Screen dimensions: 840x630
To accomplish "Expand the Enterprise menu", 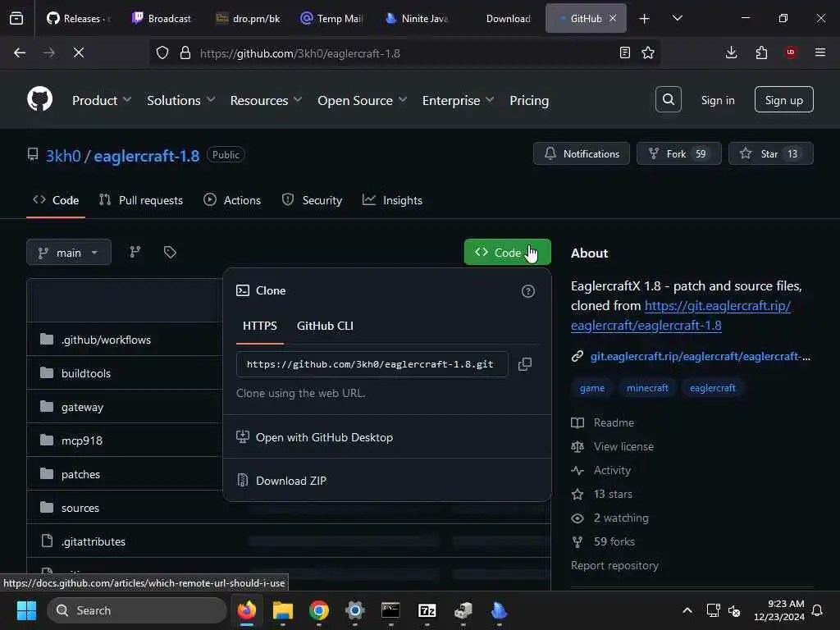I will (458, 100).
